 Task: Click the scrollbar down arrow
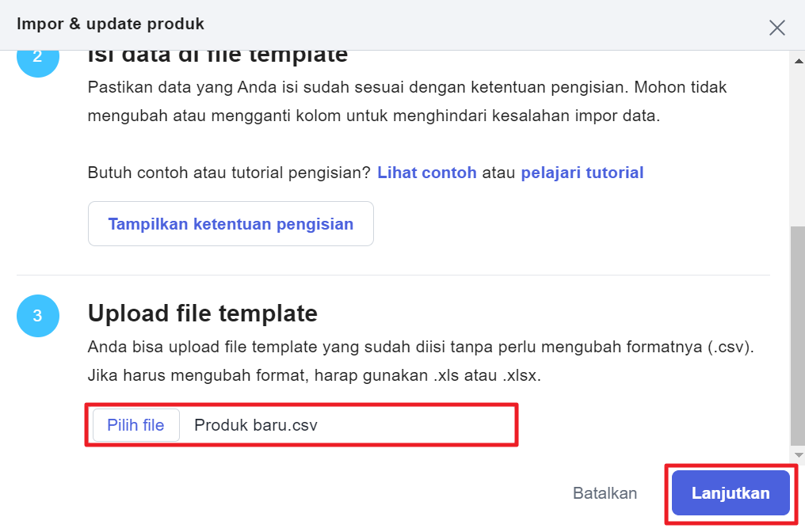[x=799, y=454]
